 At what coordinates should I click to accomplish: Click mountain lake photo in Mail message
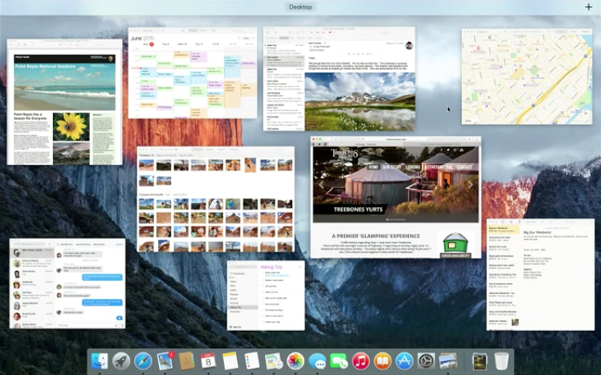pyautogui.click(x=360, y=101)
